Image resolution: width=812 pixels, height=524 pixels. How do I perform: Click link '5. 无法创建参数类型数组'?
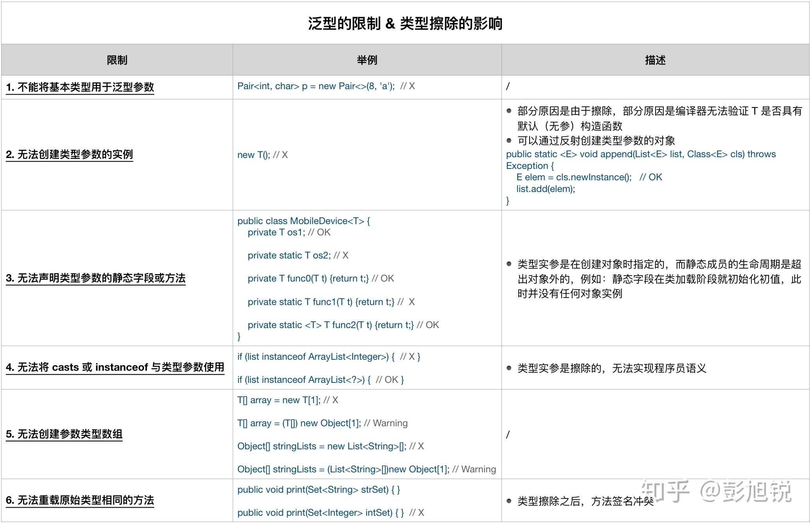pyautogui.click(x=64, y=434)
